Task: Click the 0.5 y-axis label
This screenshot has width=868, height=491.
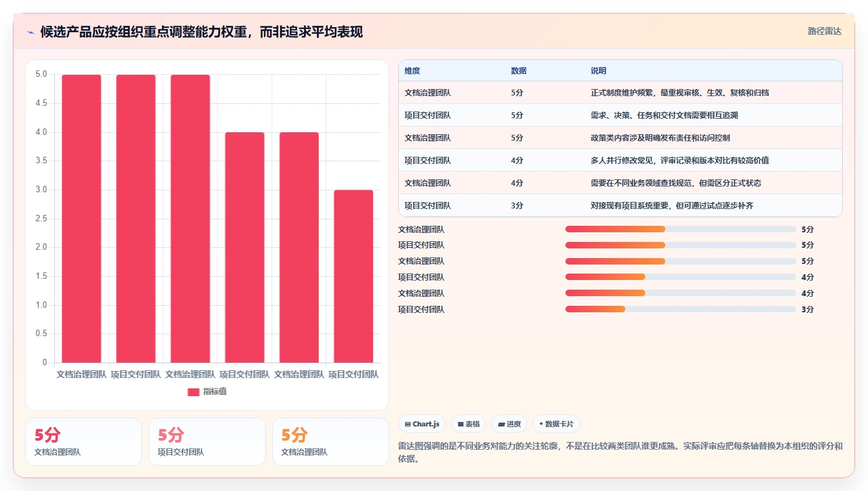Action: click(41, 334)
